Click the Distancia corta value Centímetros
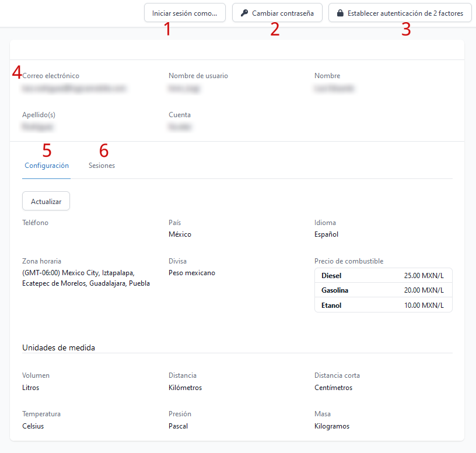This screenshot has width=476, height=453. (x=333, y=388)
